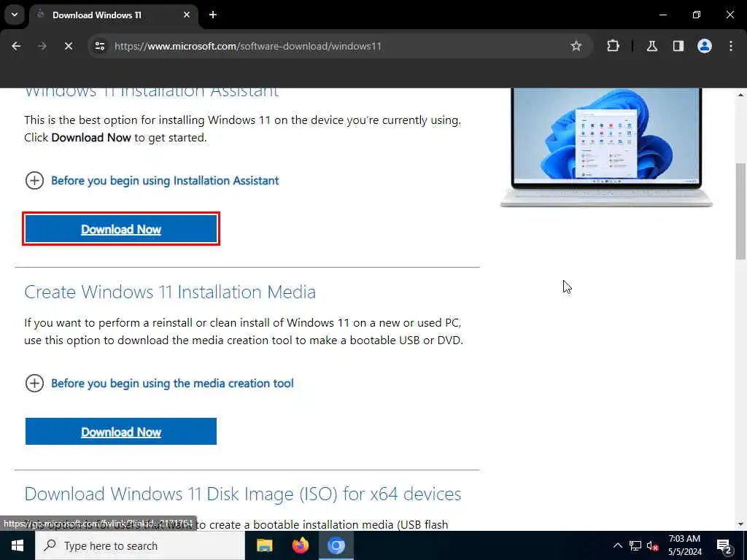Click the muted volume tray icon
This screenshot has height=560, width=747.
pyautogui.click(x=652, y=546)
